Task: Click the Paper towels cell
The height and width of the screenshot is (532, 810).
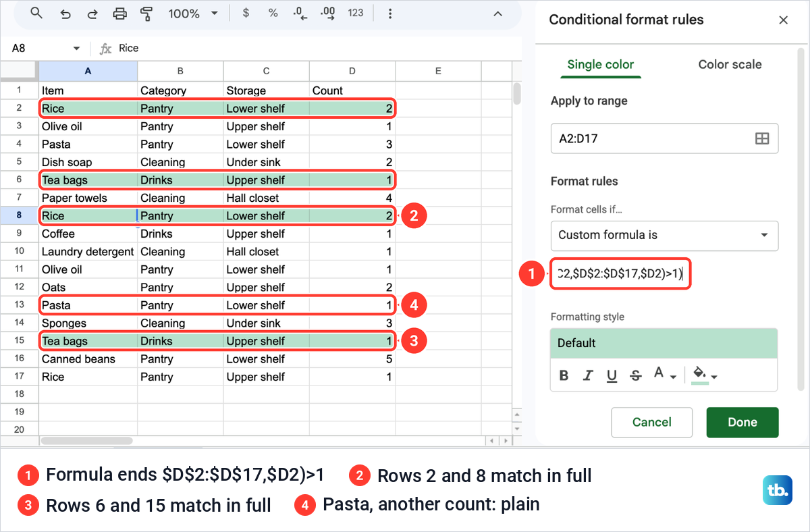Action: click(88, 198)
